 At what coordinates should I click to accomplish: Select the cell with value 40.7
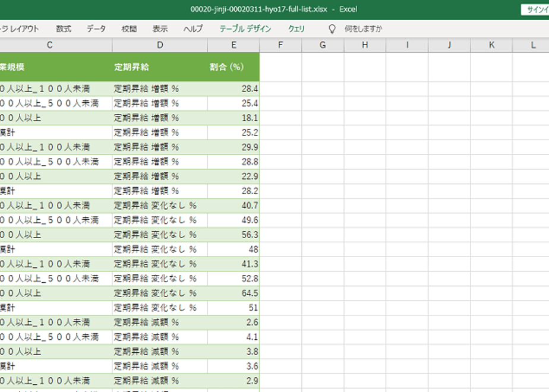click(234, 206)
